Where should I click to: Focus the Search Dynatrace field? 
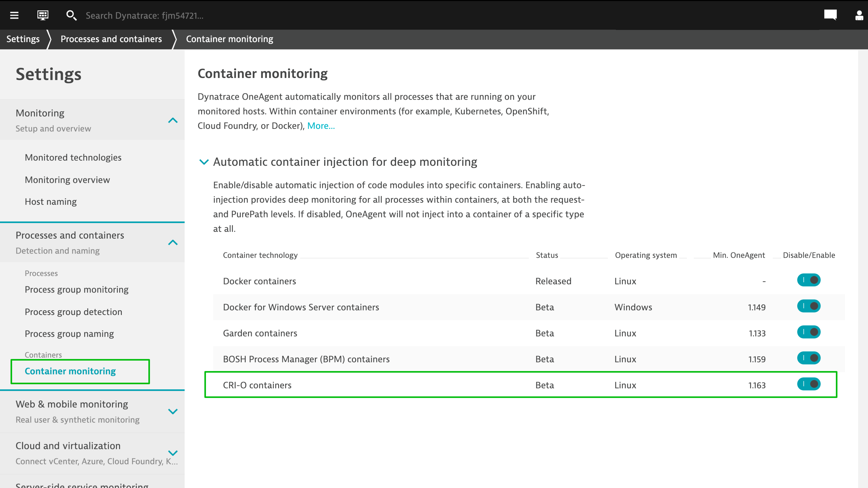click(x=145, y=15)
